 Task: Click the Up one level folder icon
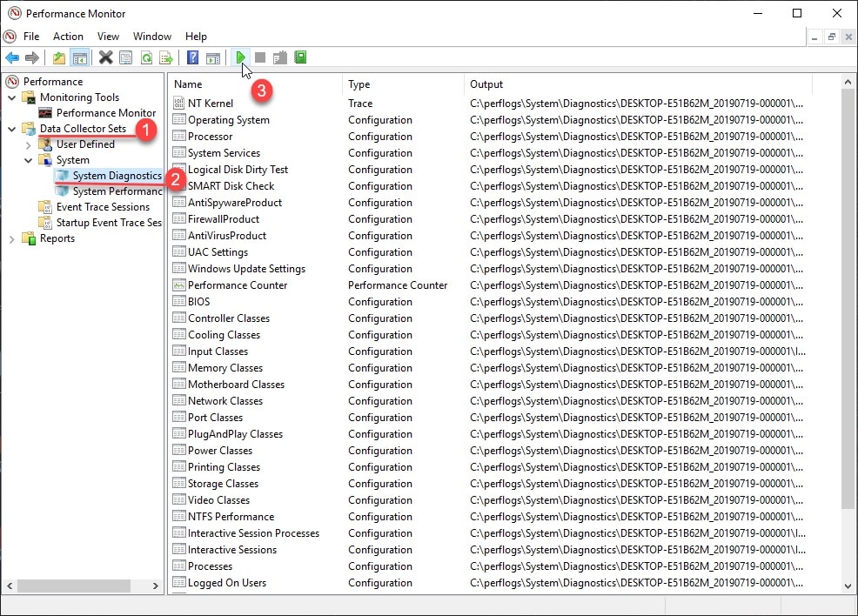click(x=59, y=57)
